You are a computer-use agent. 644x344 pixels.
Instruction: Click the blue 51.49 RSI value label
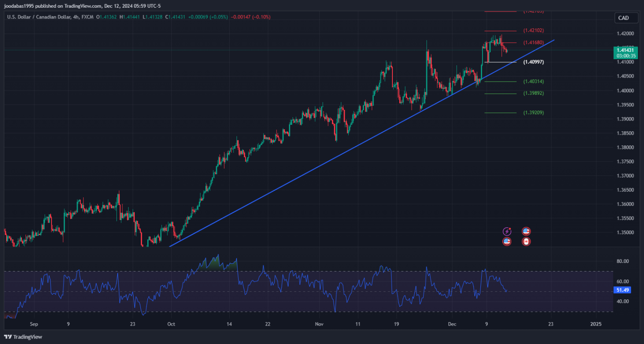622,290
